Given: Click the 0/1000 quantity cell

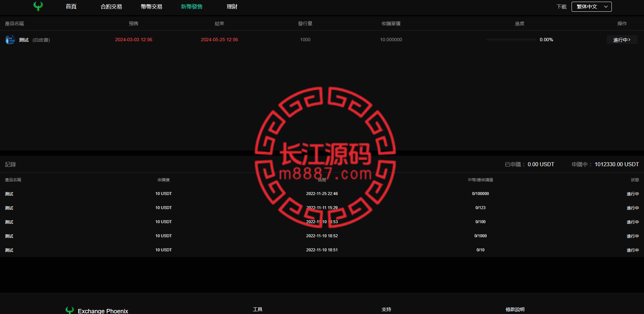Looking at the screenshot, I should click(x=480, y=236).
